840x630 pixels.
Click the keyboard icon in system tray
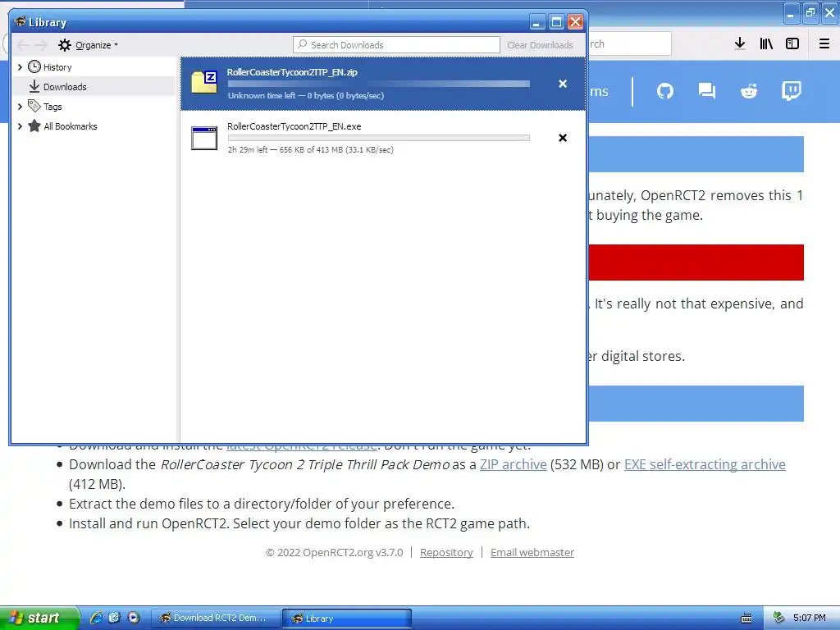pos(746,619)
